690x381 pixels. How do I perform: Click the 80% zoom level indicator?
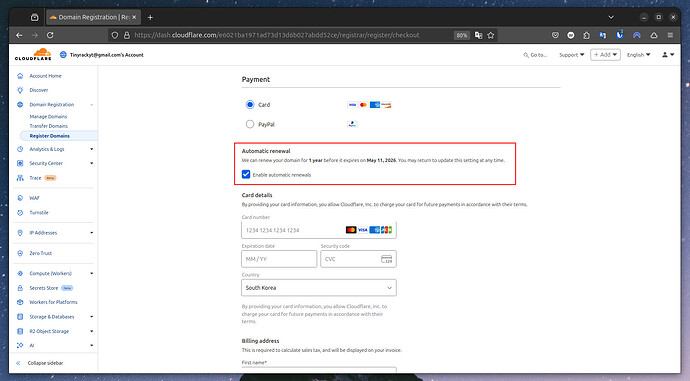462,35
